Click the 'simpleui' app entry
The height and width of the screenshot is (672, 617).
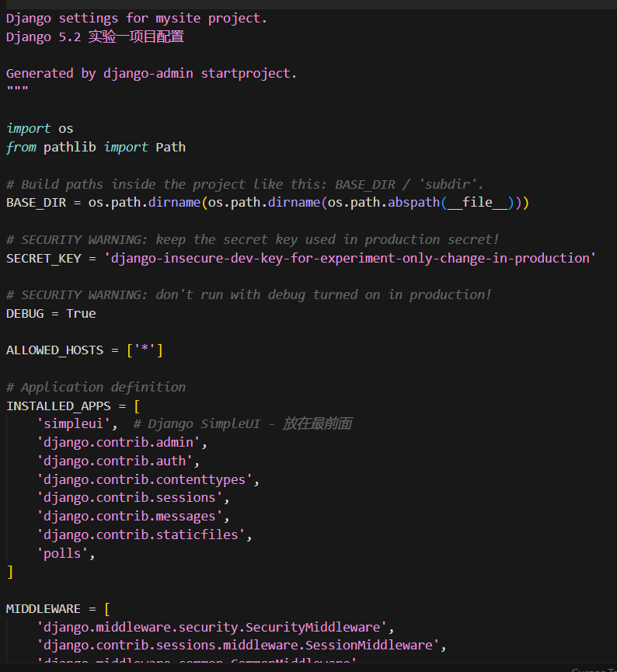[x=73, y=424]
